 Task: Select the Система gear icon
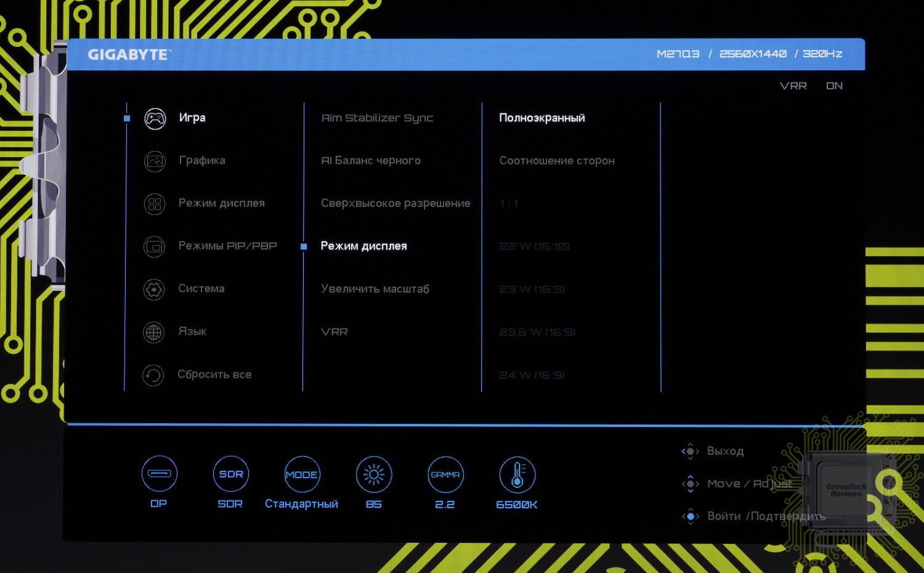(154, 289)
